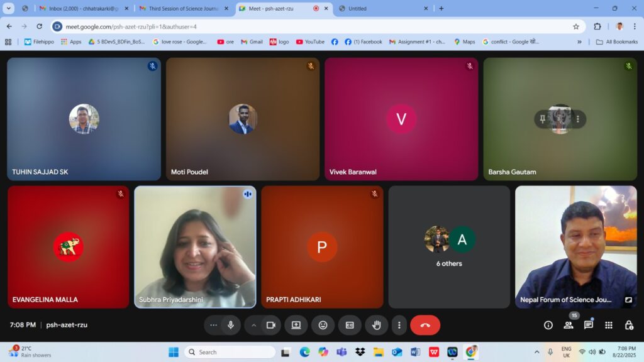Screen dimensions: 644x362
Task: Open the emoji reactions button
Action: click(323, 325)
